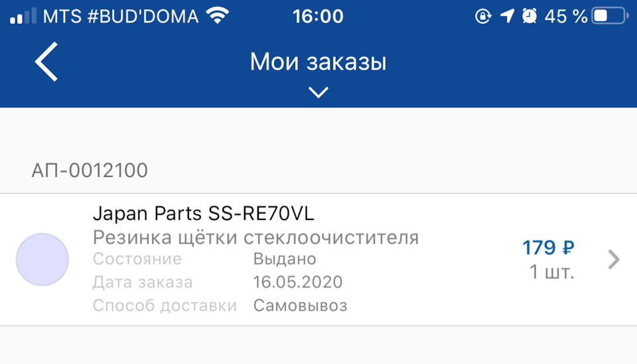Tap the round product image placeholder
The height and width of the screenshot is (364, 637).
coord(42,260)
